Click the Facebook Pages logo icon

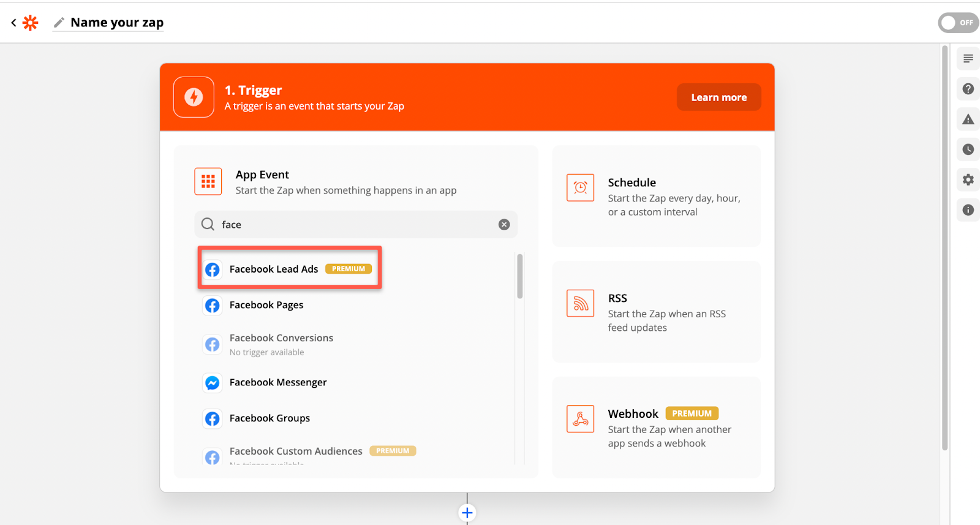(x=213, y=306)
